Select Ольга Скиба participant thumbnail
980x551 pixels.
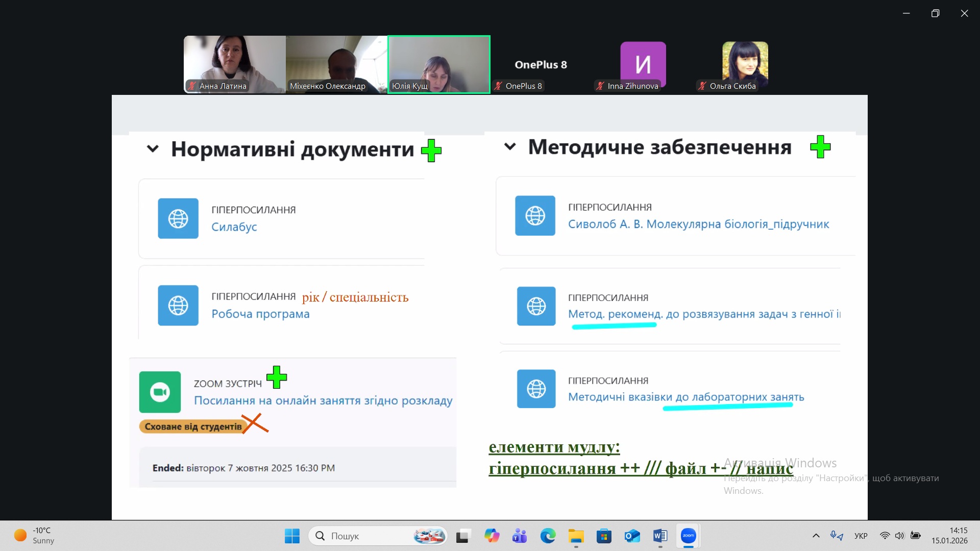coord(745,64)
